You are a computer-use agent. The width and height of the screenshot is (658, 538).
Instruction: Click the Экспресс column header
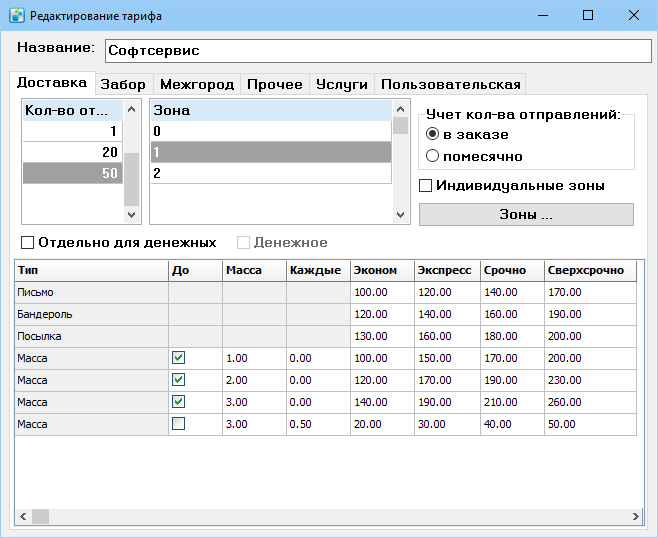click(x=447, y=270)
